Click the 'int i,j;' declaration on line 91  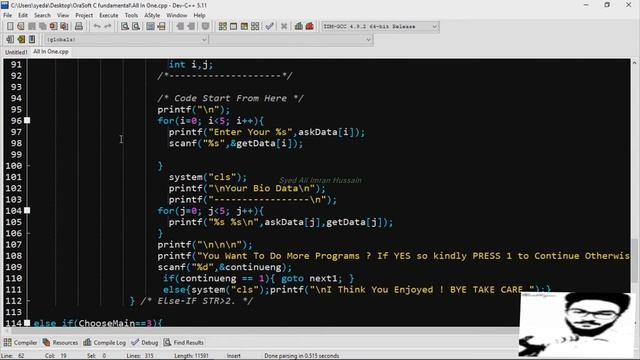coord(191,64)
